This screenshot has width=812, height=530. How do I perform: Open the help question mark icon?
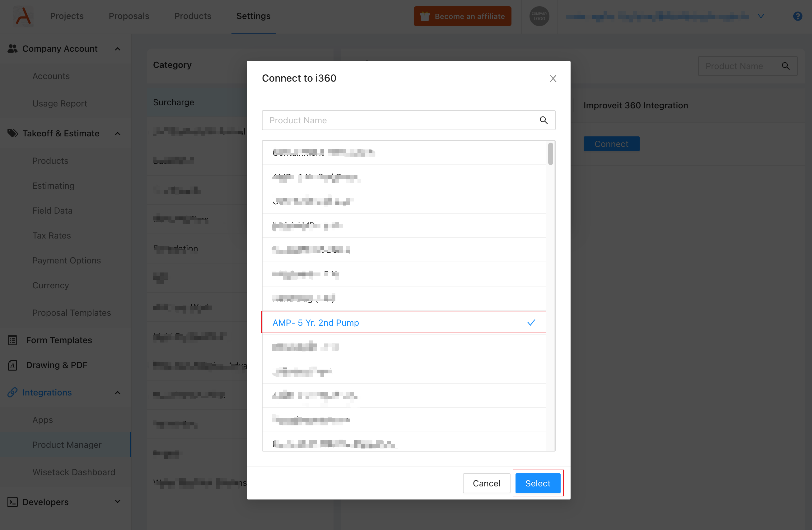click(x=798, y=16)
